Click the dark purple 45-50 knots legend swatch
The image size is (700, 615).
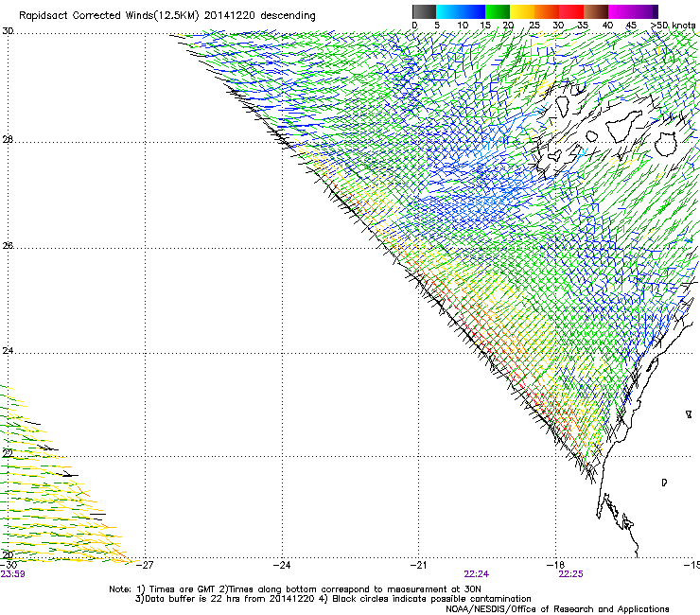645,12
